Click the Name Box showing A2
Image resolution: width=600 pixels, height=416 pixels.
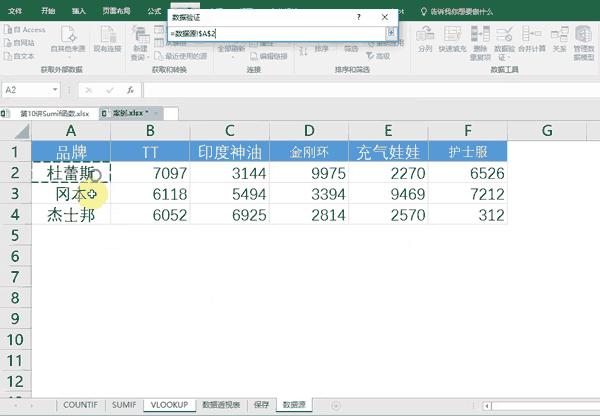(x=26, y=90)
